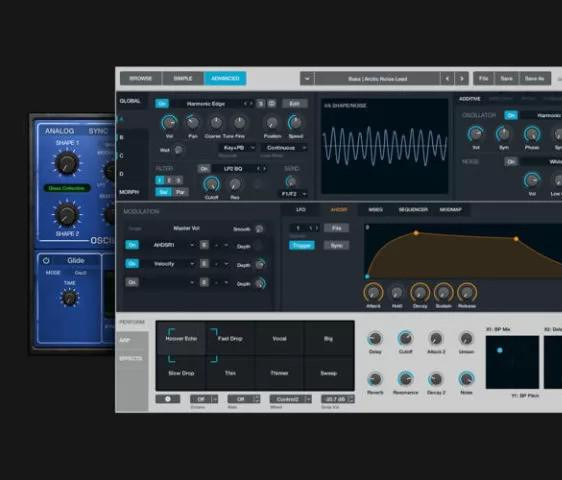
Task: Open the Control2 wheel dropdown
Action: 290,399
